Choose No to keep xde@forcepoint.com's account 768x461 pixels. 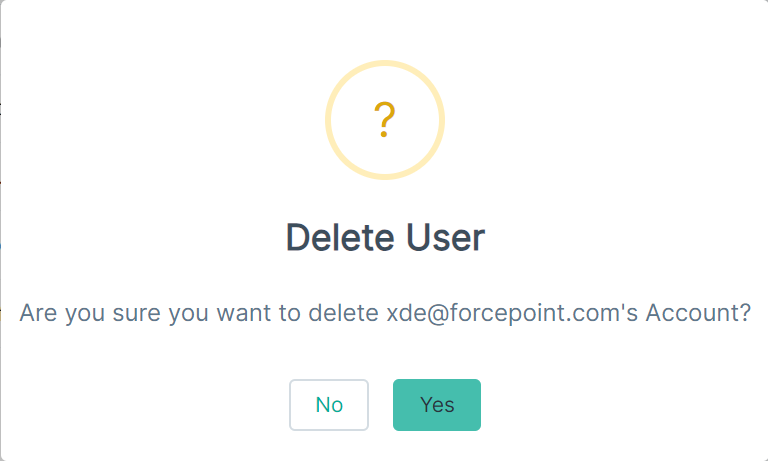click(x=329, y=405)
